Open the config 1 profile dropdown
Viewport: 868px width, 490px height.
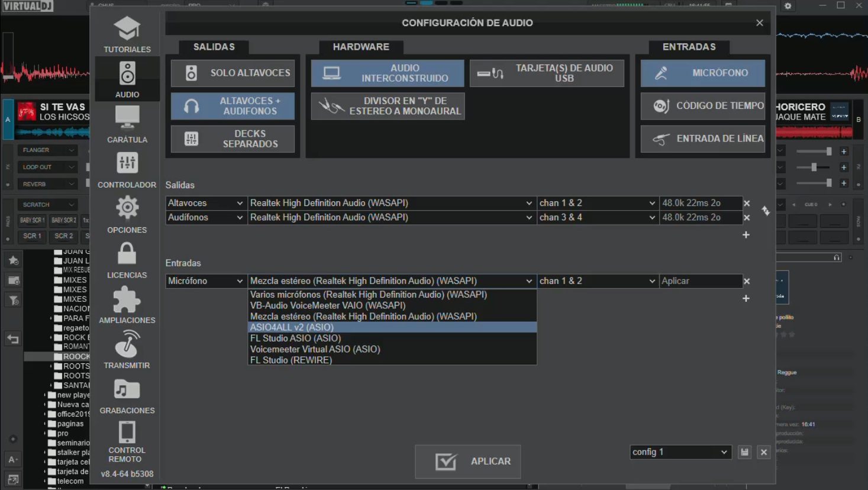click(680, 452)
